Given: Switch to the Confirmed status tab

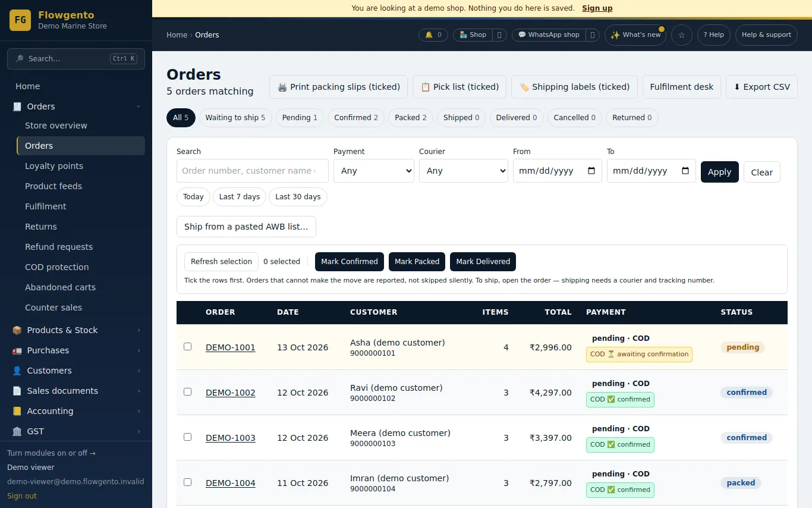Looking at the screenshot, I should [x=356, y=118].
